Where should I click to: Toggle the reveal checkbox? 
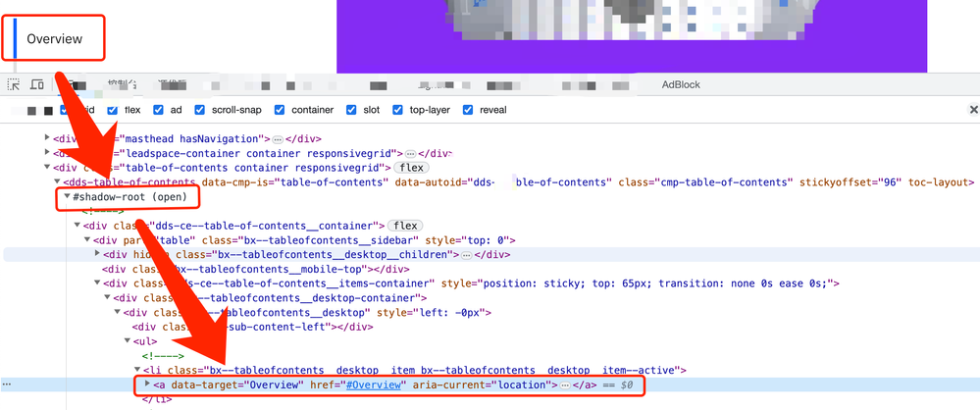[x=468, y=110]
